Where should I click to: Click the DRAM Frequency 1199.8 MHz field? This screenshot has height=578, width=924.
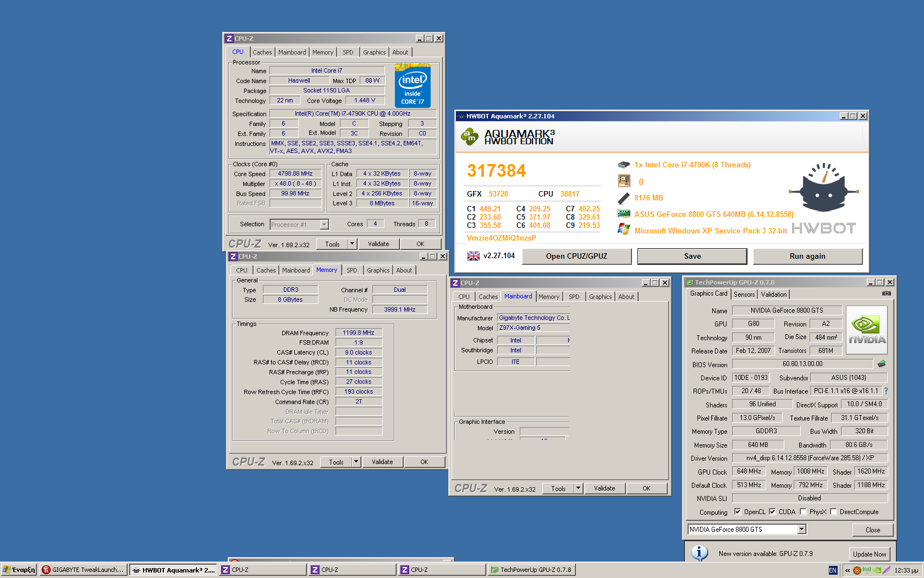pos(359,332)
